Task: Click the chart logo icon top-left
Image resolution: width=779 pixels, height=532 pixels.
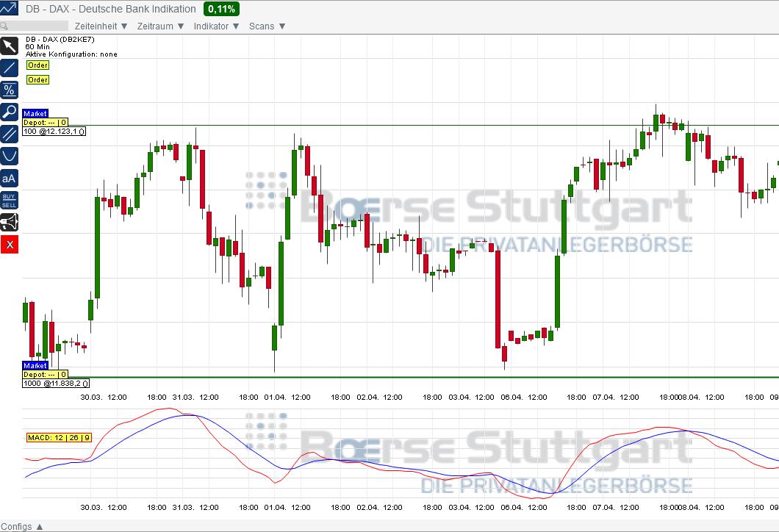Action: (9, 8)
